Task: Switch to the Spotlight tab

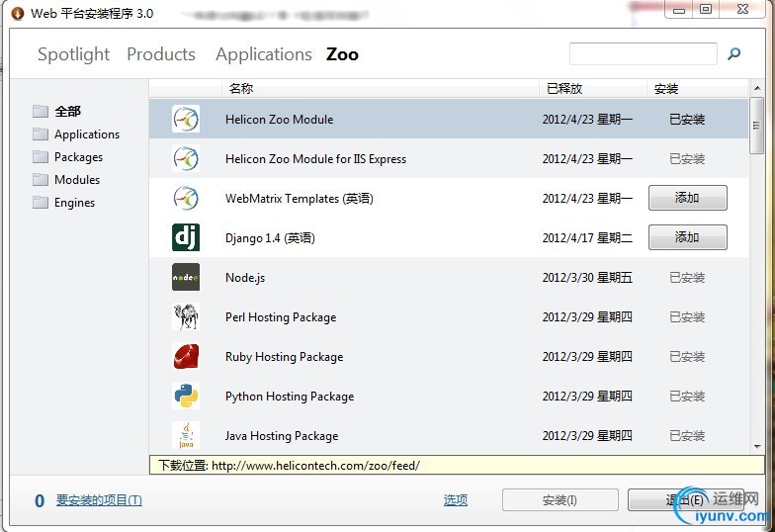Action: [73, 54]
